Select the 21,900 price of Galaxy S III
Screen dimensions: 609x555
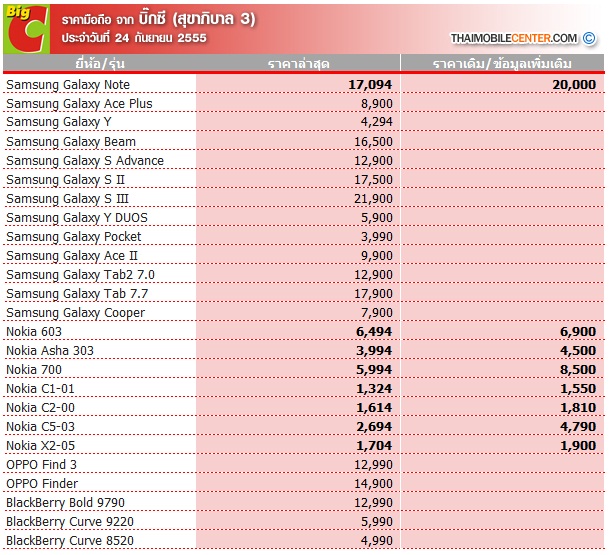tap(373, 199)
